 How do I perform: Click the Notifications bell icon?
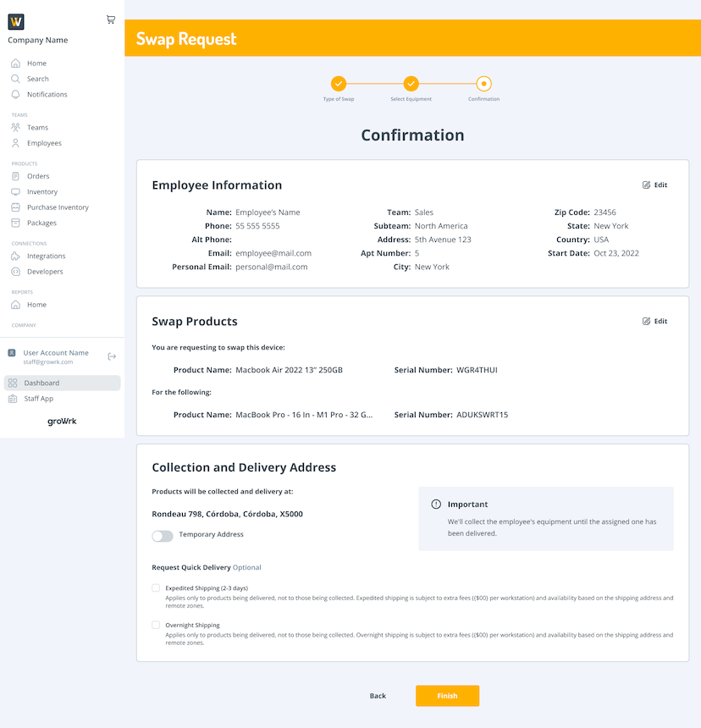[15, 95]
